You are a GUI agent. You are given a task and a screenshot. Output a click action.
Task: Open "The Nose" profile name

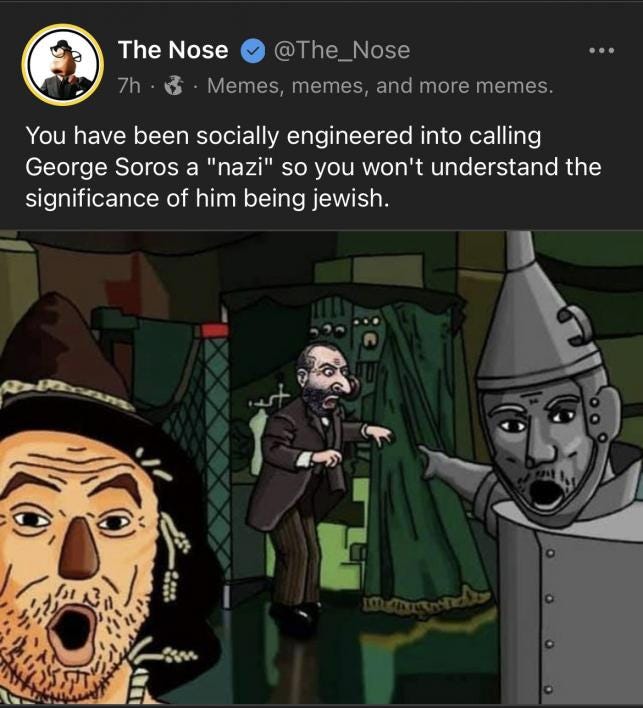(x=173, y=50)
